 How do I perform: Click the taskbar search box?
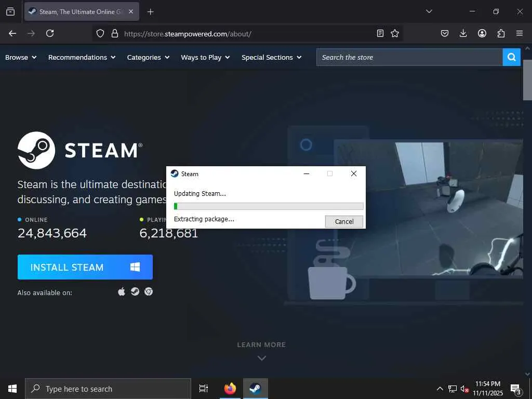(x=108, y=389)
